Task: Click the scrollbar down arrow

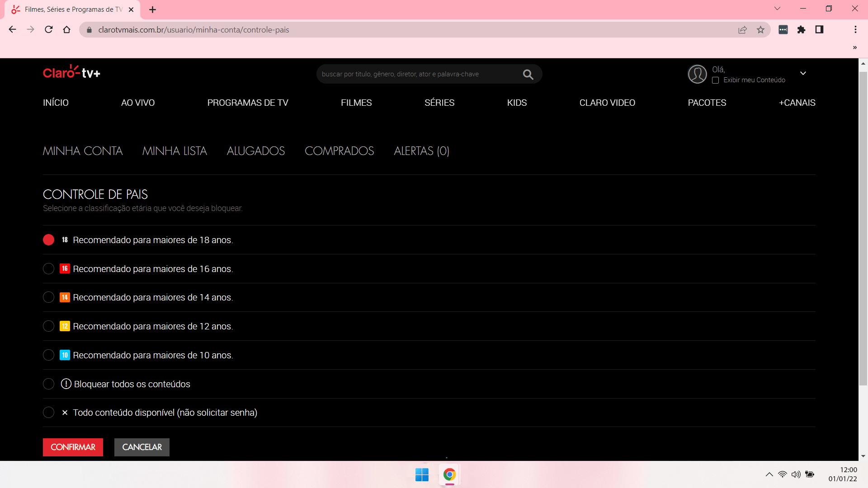Action: coord(863,456)
